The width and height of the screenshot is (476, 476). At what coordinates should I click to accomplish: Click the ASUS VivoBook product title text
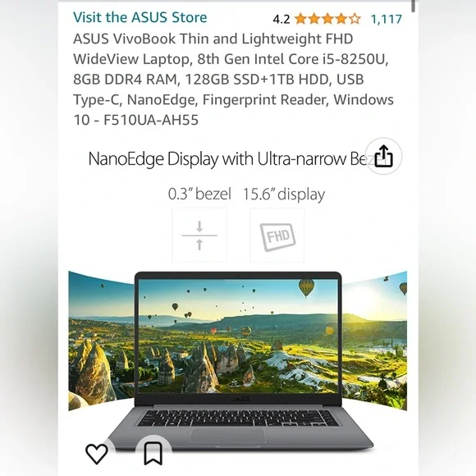click(x=233, y=80)
